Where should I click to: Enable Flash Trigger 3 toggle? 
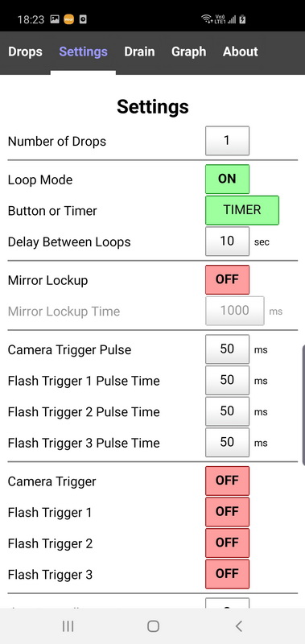coord(227,574)
